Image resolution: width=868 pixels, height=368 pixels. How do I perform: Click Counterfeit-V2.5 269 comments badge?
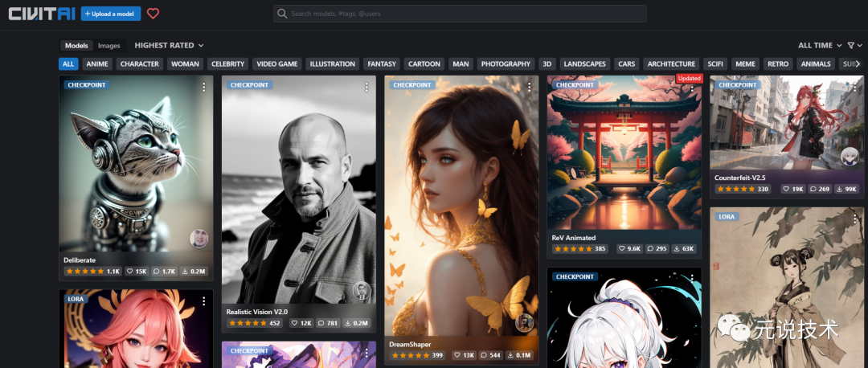pyautogui.click(x=821, y=190)
